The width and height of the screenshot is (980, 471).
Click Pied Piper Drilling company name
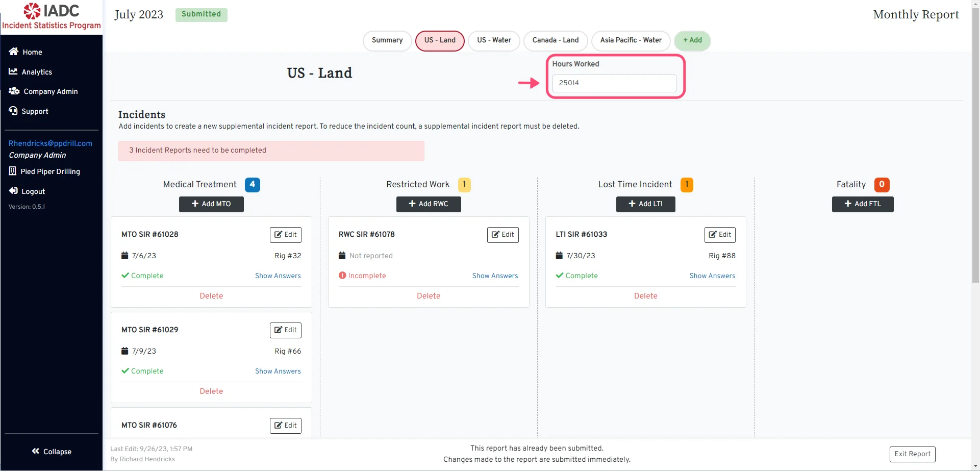pyautogui.click(x=51, y=171)
